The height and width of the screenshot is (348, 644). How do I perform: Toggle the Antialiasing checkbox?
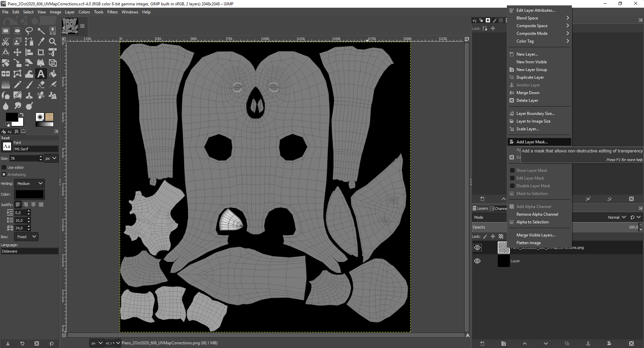pyautogui.click(x=4, y=175)
